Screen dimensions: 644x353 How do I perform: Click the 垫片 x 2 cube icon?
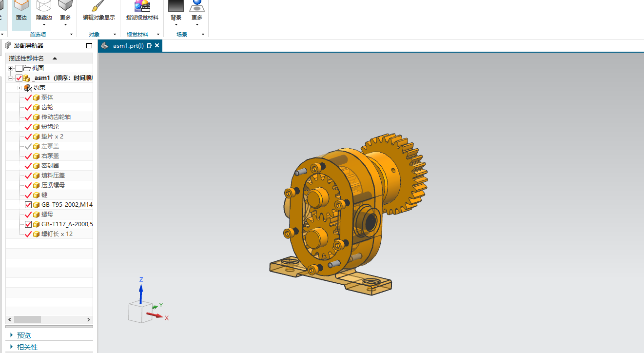coord(36,137)
